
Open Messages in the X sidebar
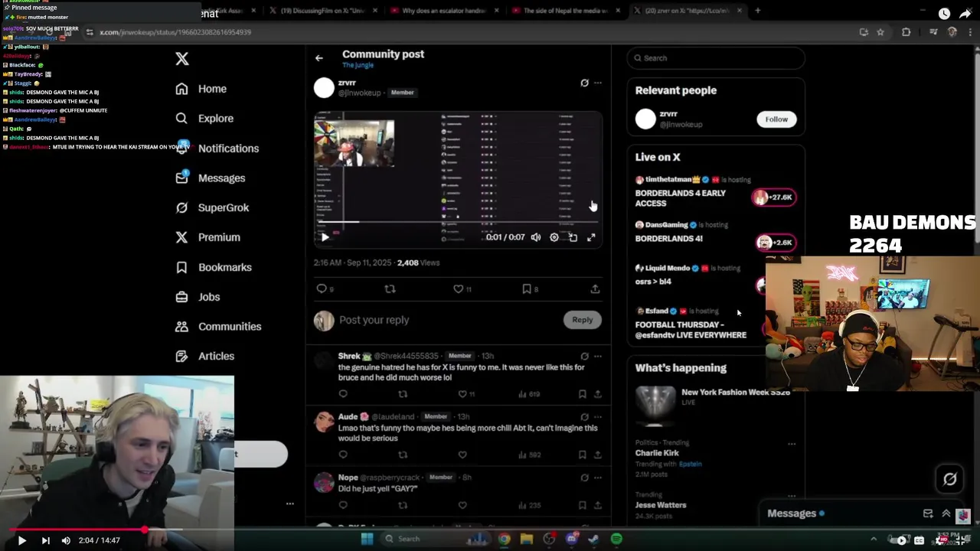(210, 178)
